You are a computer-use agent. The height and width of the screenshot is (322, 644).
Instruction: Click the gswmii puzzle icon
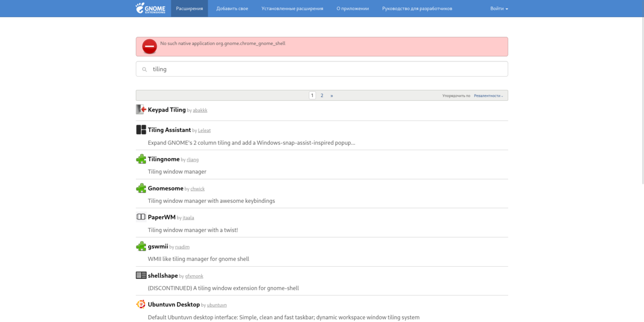pyautogui.click(x=141, y=246)
